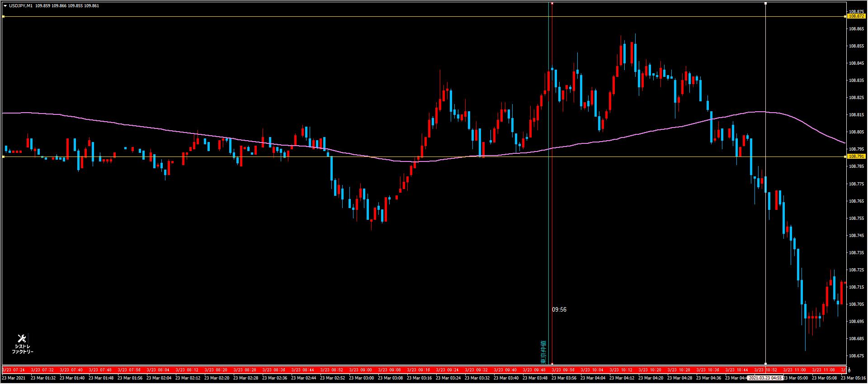Click the 108.872 price label on scale

coord(856,16)
